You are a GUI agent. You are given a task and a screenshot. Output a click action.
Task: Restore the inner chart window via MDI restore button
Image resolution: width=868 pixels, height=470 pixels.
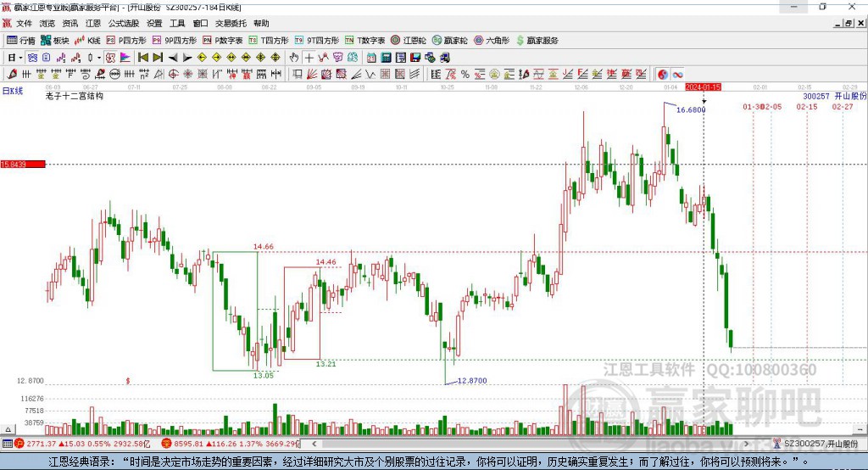(849, 23)
